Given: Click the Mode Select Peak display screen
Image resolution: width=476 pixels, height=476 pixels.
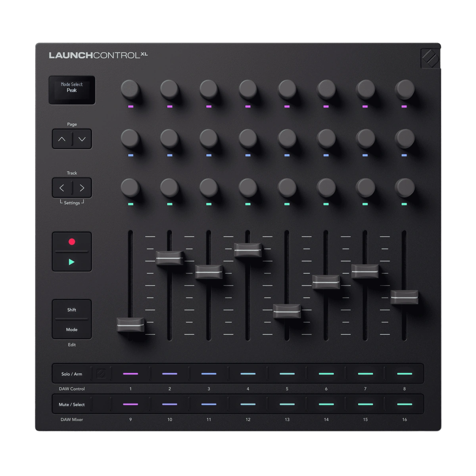Looking at the screenshot, I should coord(72,90).
